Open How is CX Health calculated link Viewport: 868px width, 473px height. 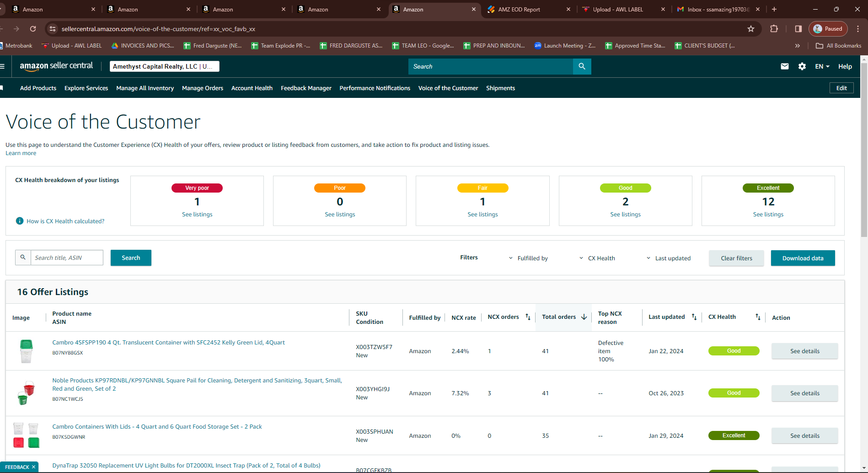[x=65, y=221]
